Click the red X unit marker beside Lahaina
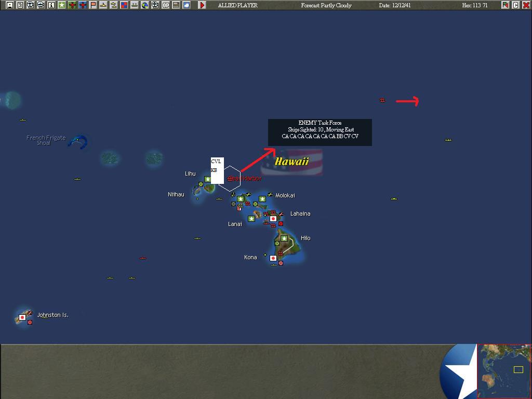Image resolution: width=532 pixels, height=399 pixels. 281,224
